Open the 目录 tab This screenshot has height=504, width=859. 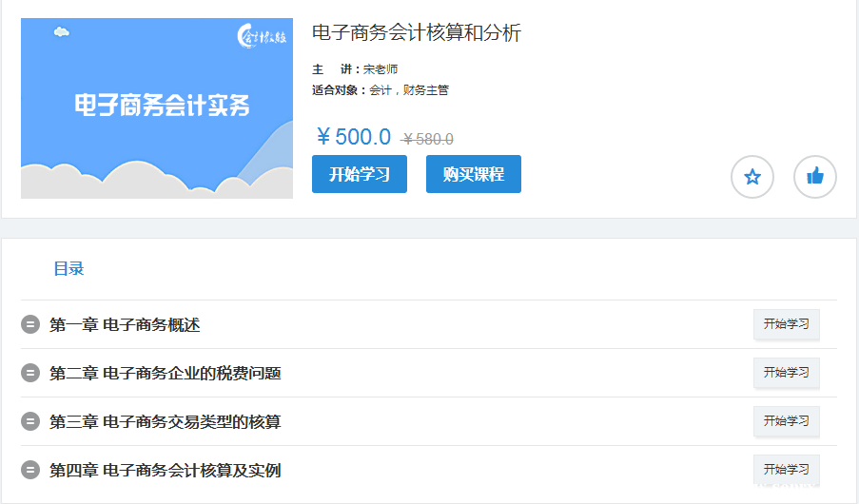click(68, 269)
